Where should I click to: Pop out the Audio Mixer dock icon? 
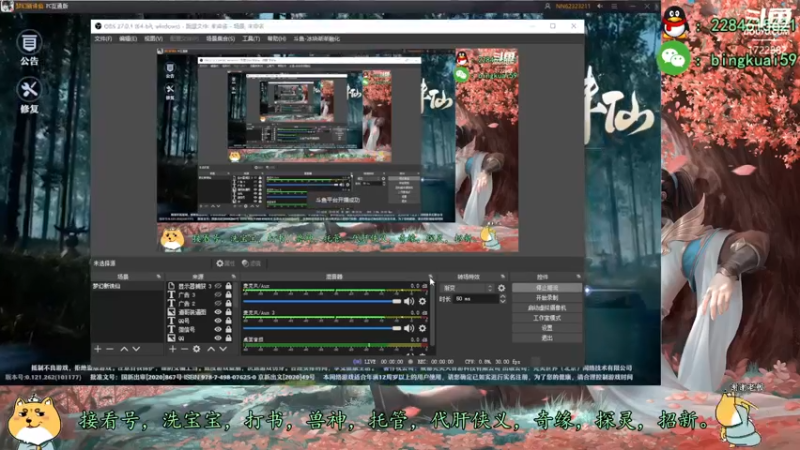click(x=430, y=277)
